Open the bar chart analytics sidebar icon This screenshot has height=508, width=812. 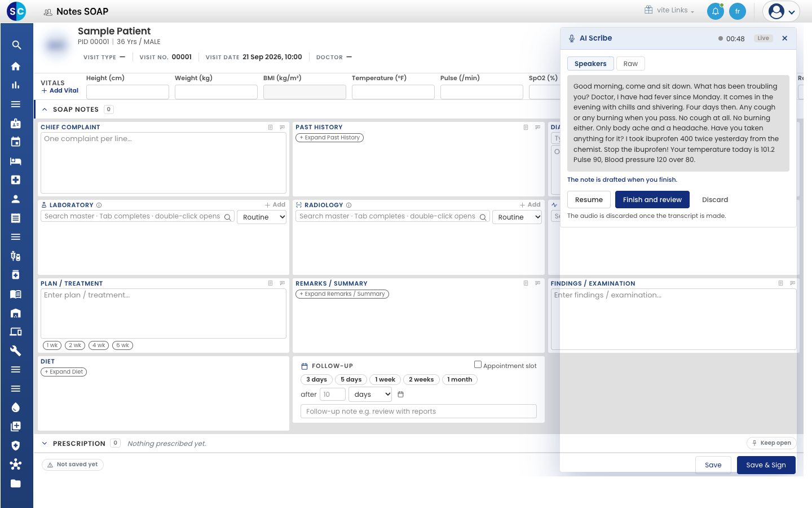click(16, 85)
